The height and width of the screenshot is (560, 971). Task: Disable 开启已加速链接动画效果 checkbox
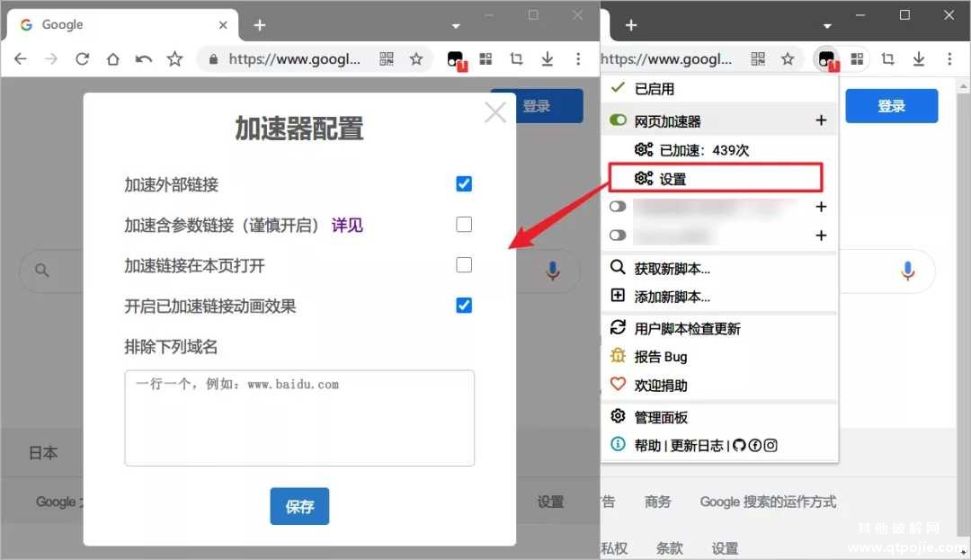click(x=464, y=306)
